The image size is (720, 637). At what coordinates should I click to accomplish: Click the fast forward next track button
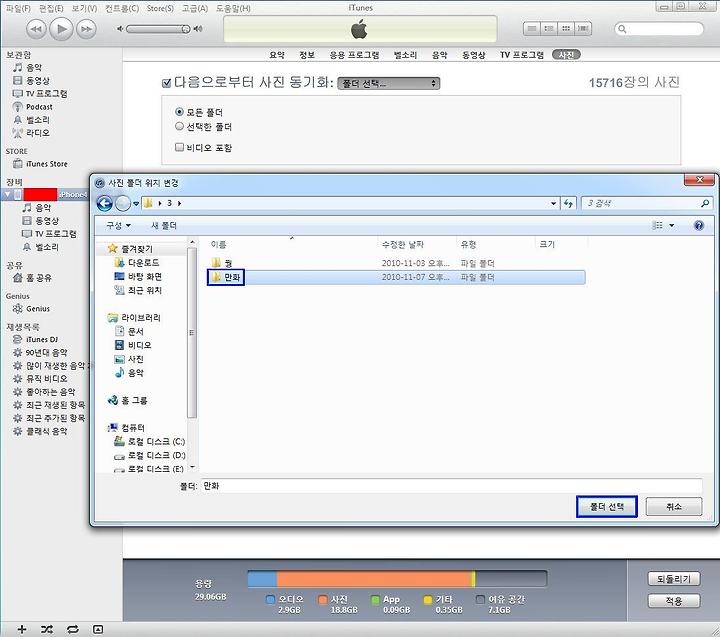(86, 29)
